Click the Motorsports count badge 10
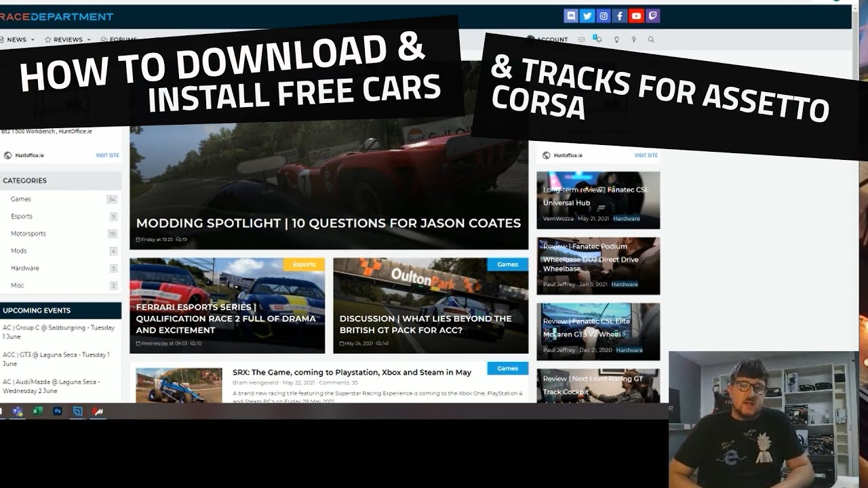The height and width of the screenshot is (488, 868). (113, 234)
